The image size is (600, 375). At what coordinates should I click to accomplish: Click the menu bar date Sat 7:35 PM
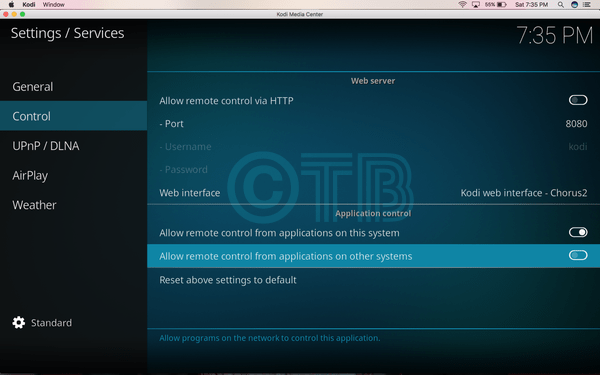pyautogui.click(x=532, y=5)
